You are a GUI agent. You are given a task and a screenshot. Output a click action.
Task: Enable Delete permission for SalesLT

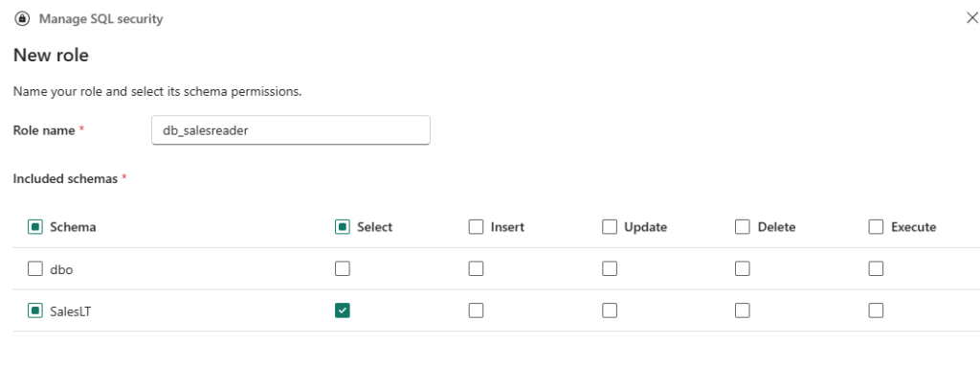[743, 310]
